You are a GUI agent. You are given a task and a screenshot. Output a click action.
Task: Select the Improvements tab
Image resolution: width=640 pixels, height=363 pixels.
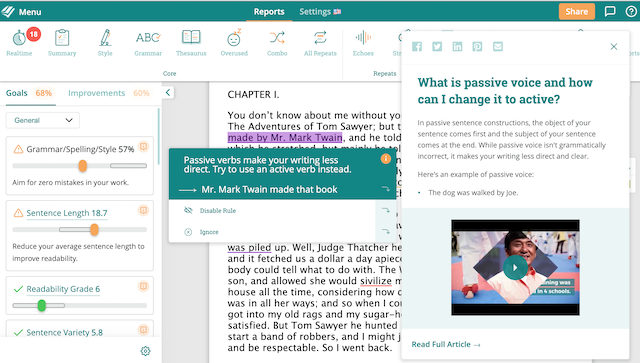109,93
